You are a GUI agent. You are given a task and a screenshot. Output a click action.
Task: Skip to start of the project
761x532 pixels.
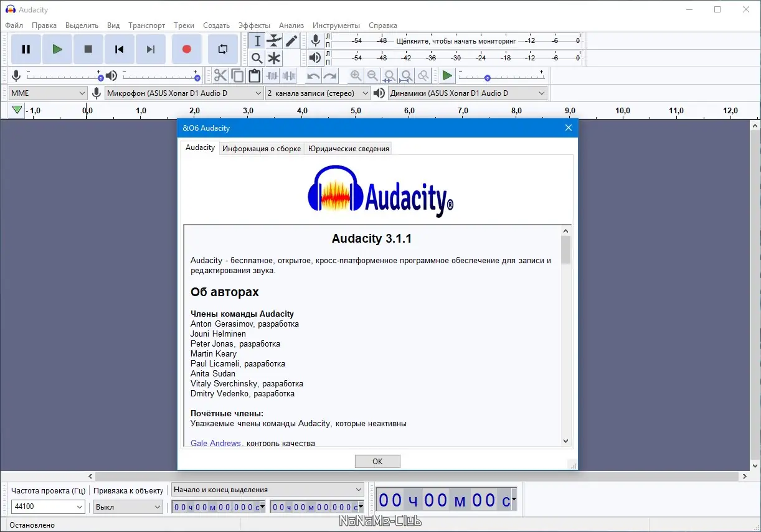(x=120, y=49)
